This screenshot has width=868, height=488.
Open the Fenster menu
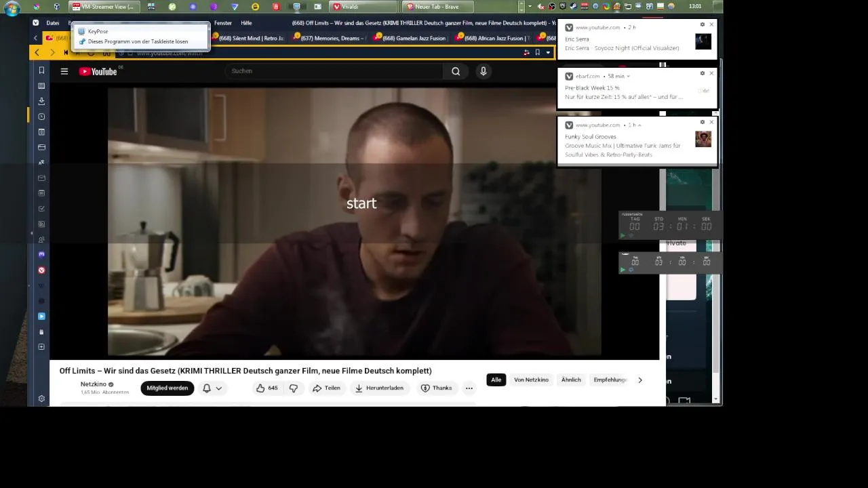222,22
